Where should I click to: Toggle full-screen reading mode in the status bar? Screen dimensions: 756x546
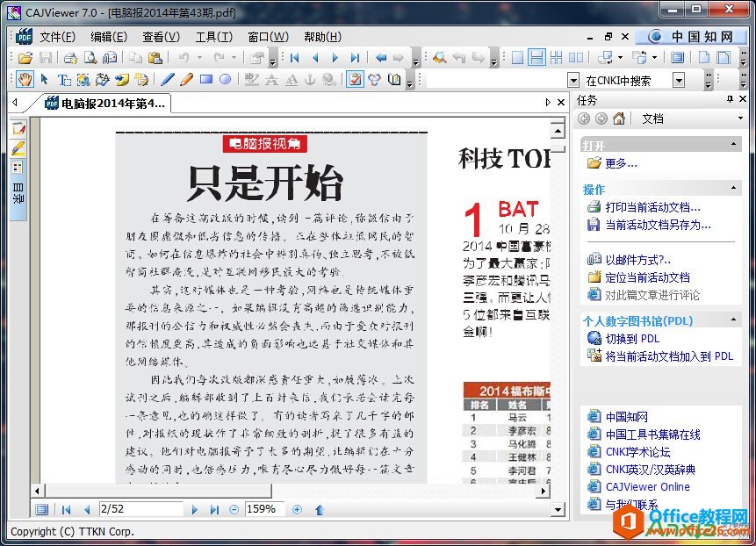click(41, 509)
